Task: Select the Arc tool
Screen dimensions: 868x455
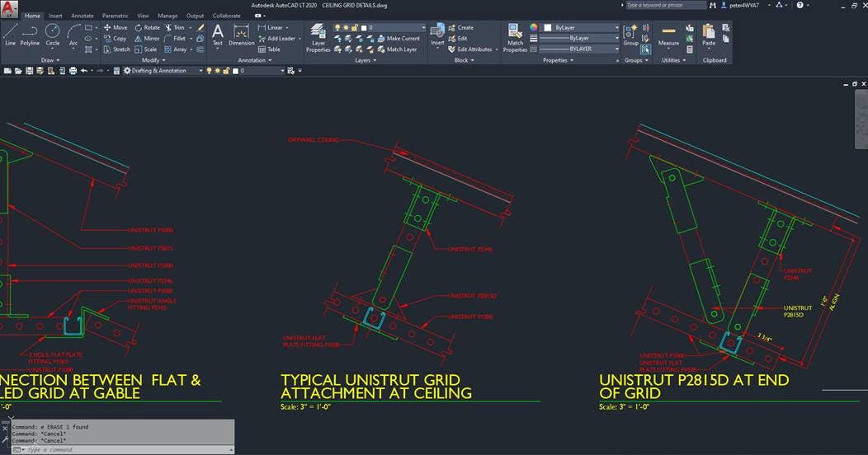Action: click(x=73, y=35)
